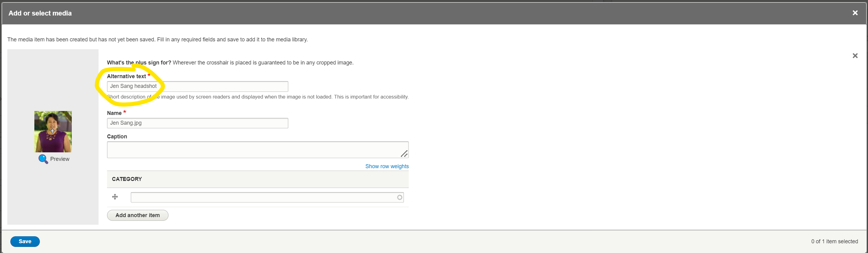The image size is (868, 253).
Task: Click the focal point crosshair on the headshot
Action: click(x=52, y=131)
